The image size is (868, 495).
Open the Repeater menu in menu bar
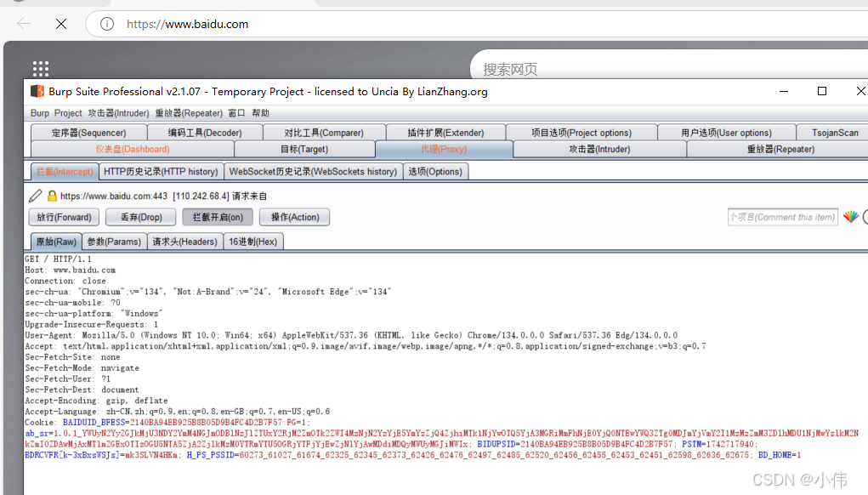189,113
